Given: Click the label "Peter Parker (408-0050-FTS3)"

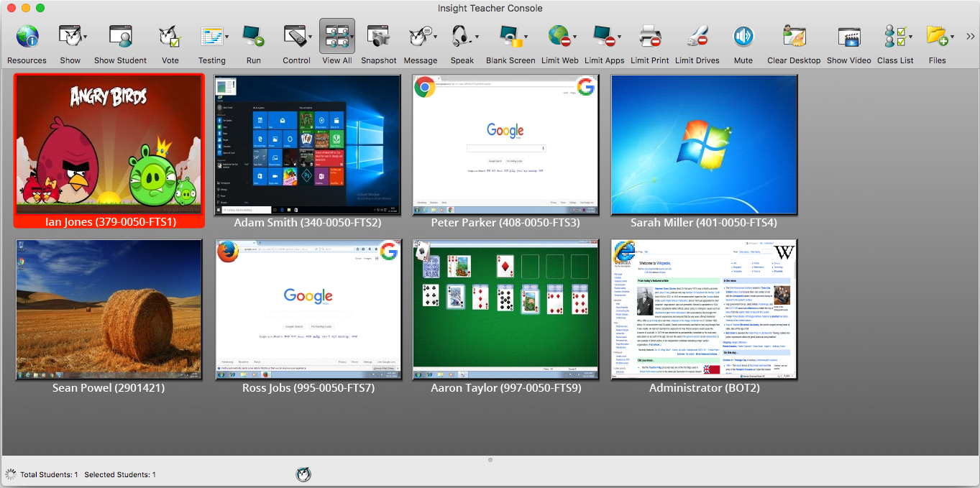Looking at the screenshot, I should pyautogui.click(x=505, y=223).
